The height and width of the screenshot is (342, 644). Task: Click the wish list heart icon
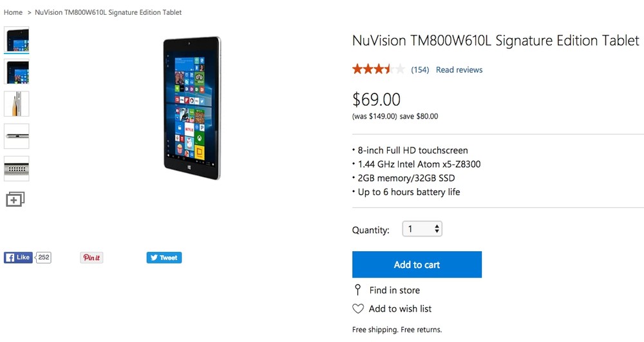click(x=358, y=309)
